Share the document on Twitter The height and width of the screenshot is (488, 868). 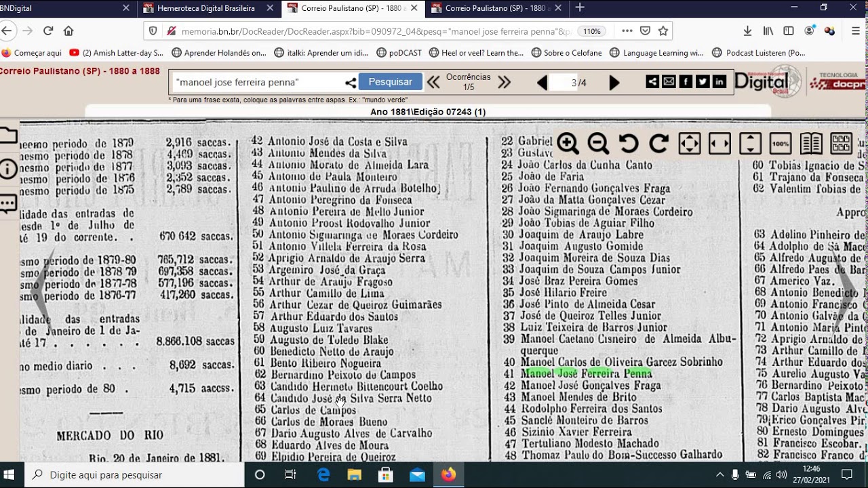coord(703,82)
